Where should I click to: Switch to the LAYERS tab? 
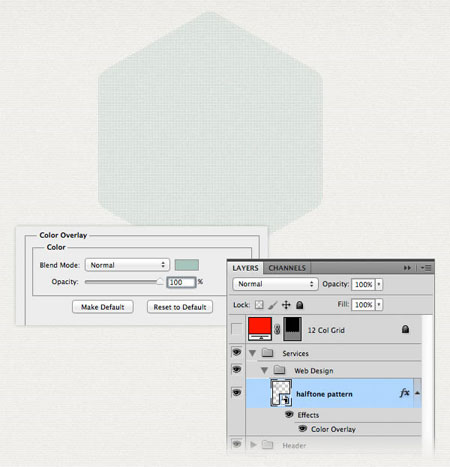(x=245, y=268)
